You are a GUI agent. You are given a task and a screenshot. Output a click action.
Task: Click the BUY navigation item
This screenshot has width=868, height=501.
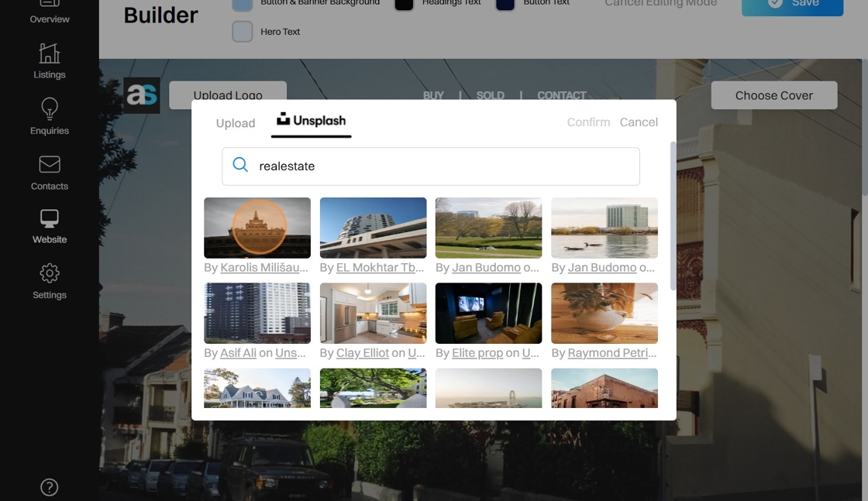433,95
